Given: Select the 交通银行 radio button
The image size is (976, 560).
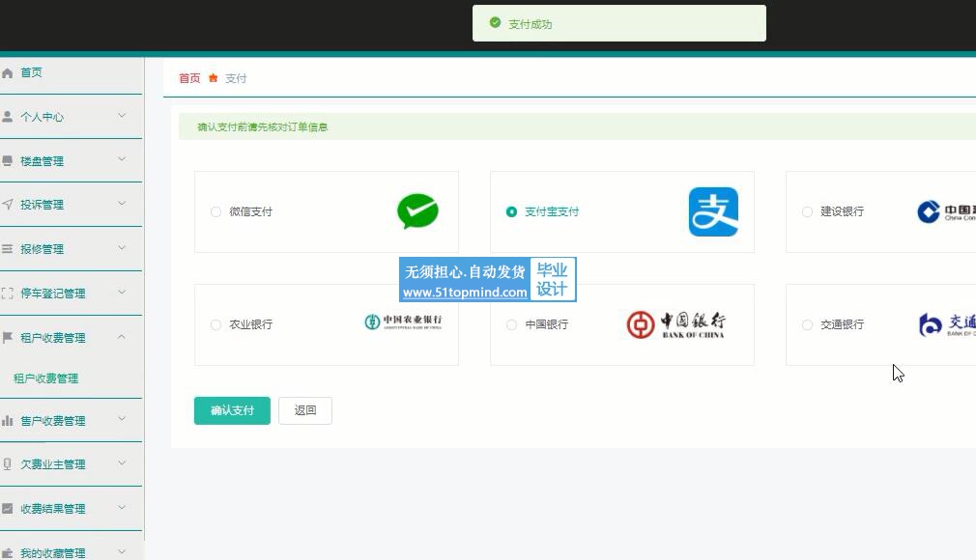Looking at the screenshot, I should (807, 324).
